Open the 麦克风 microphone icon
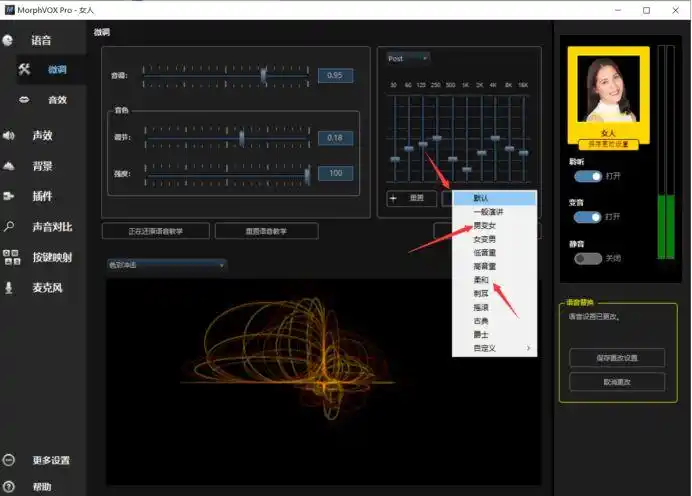 (x=9, y=288)
